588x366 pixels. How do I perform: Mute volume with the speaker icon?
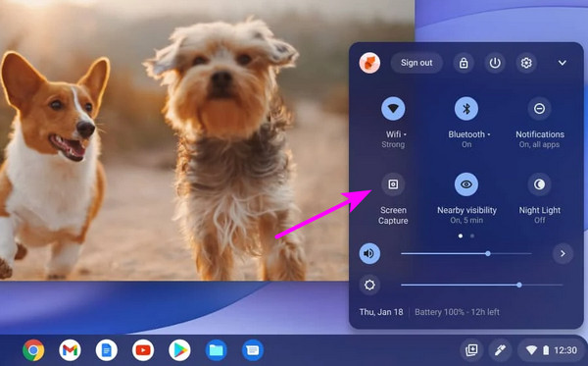pos(369,254)
